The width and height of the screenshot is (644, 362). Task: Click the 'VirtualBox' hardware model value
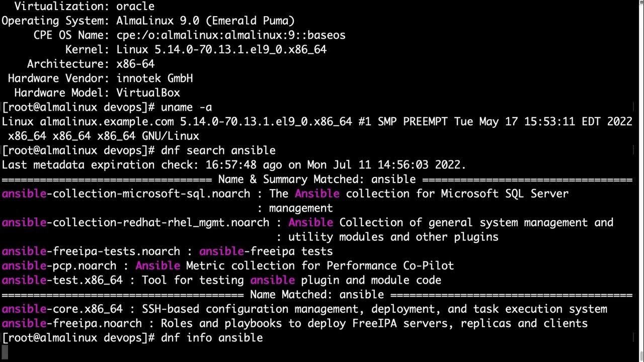click(x=148, y=93)
